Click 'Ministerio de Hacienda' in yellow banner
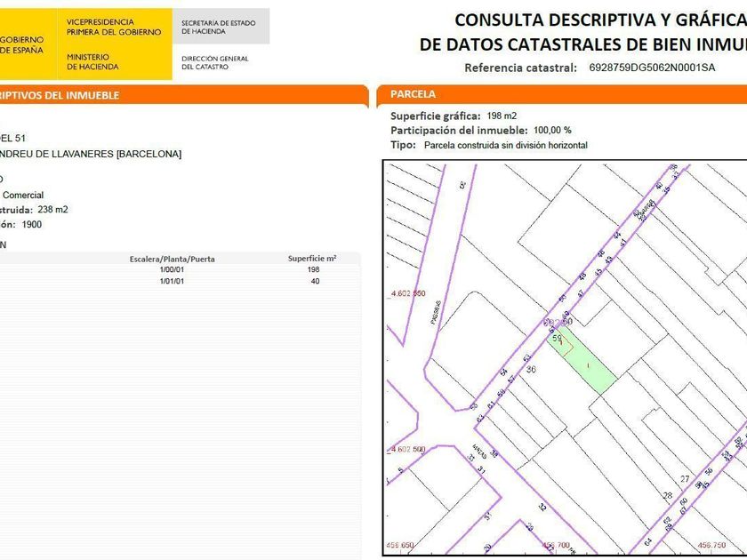Screen dimensions: 747x560 click(92, 62)
